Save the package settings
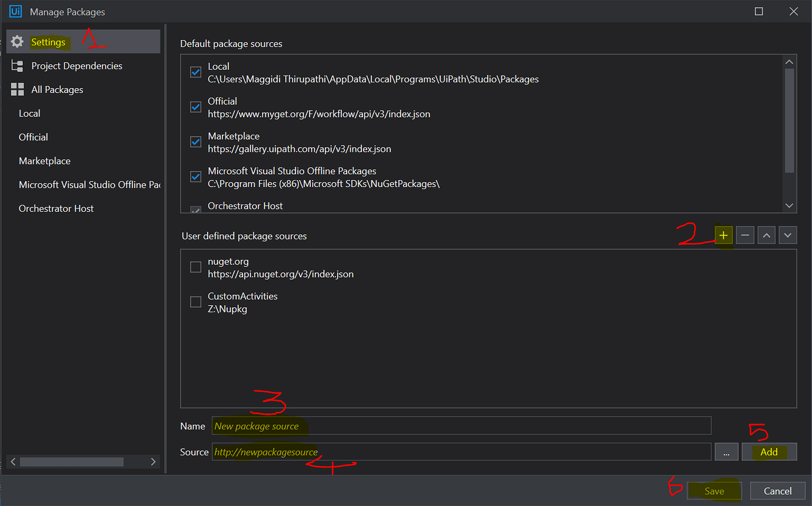 coord(714,491)
